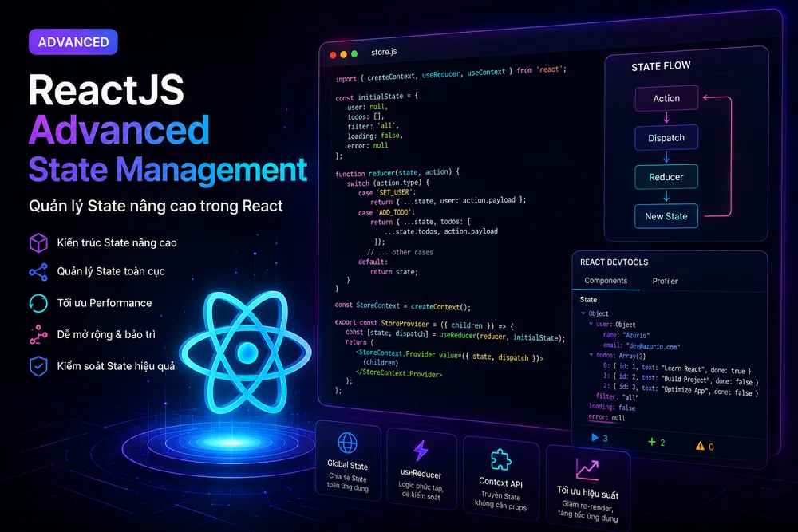The height and width of the screenshot is (532, 798).
Task: Click the green plus icon in DevTools footer
Action: pos(652,441)
